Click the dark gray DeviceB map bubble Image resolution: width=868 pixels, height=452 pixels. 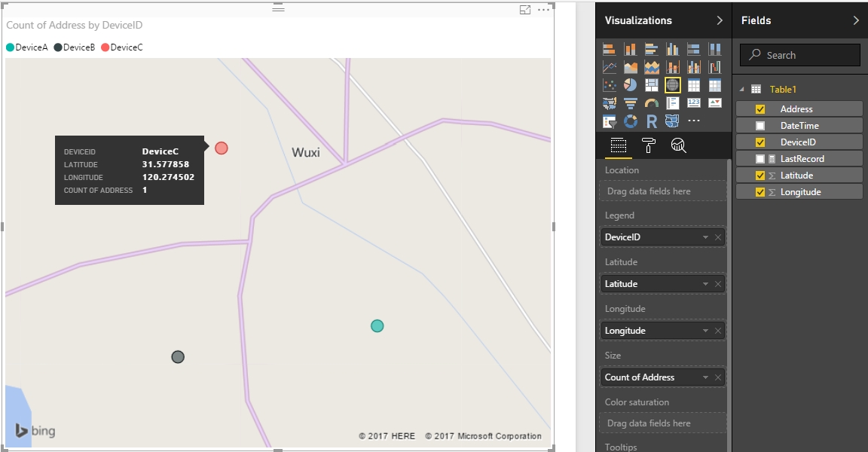pyautogui.click(x=178, y=357)
